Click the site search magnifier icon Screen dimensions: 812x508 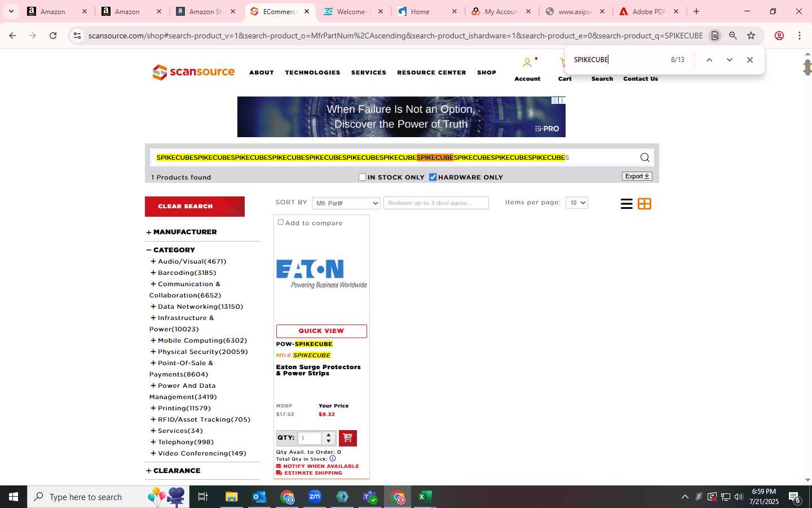(645, 157)
